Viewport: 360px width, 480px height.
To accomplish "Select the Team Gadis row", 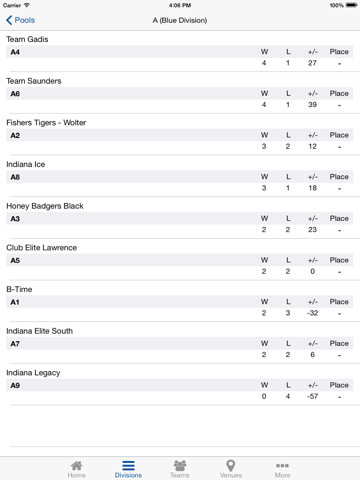I will 180,51.
